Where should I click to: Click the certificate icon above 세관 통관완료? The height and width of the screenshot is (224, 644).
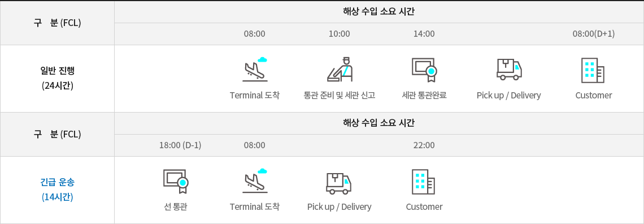pos(424,70)
